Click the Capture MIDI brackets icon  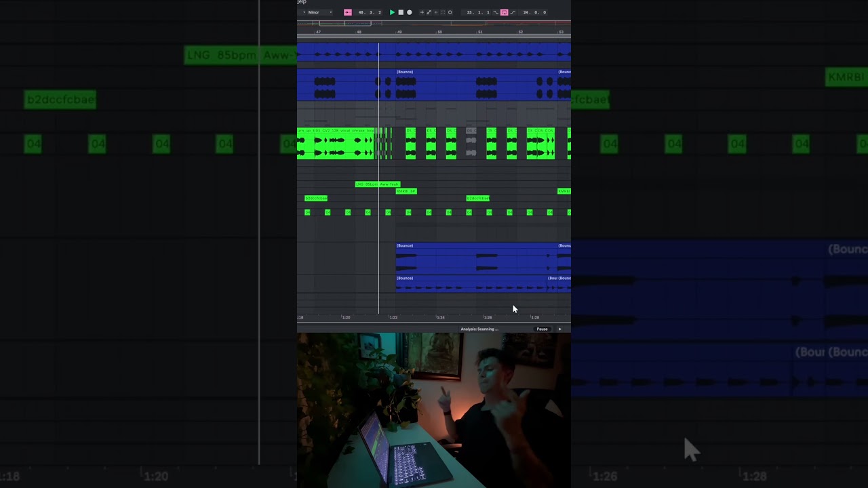click(x=443, y=12)
